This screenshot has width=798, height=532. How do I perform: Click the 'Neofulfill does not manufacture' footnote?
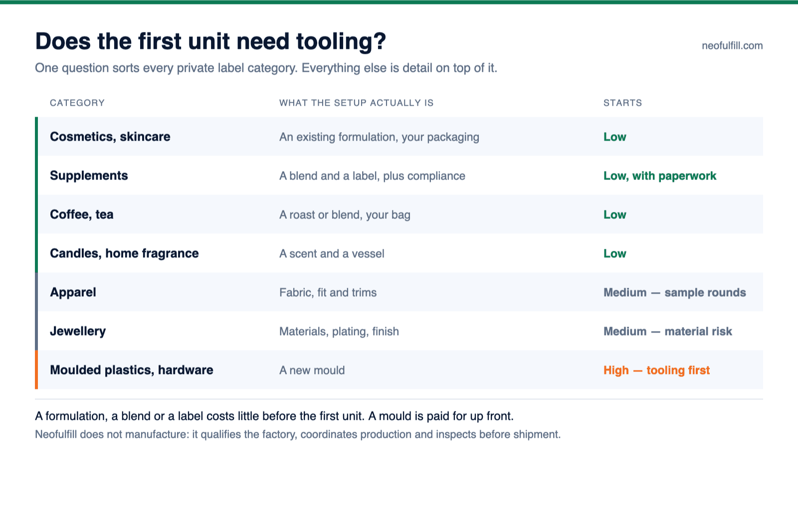298,434
